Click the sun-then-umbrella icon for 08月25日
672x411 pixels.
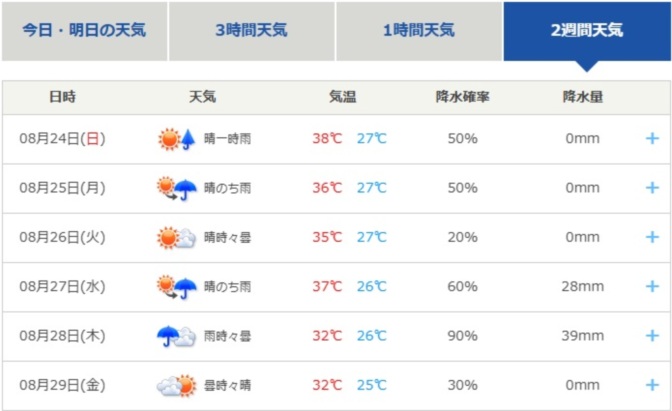click(177, 188)
